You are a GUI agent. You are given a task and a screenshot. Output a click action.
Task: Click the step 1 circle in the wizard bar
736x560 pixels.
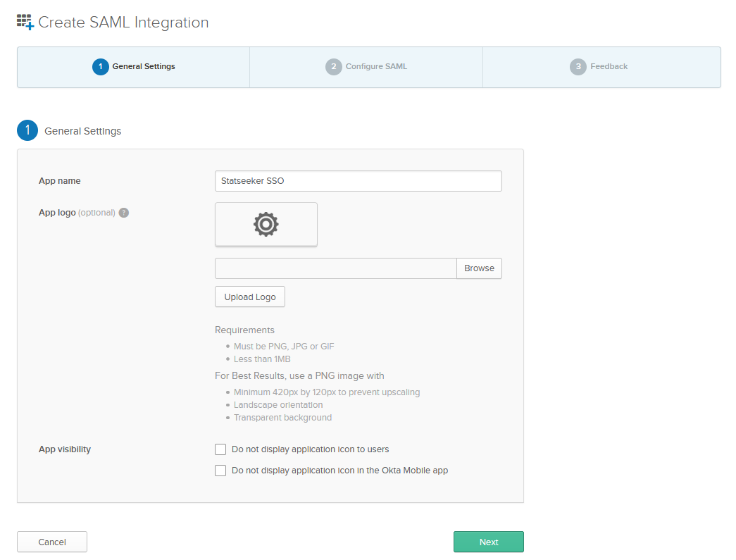click(x=101, y=67)
